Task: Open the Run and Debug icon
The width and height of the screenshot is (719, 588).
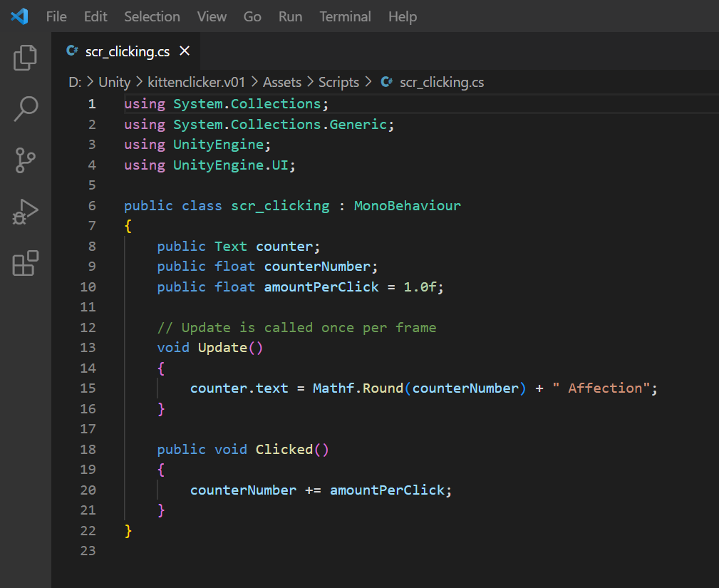Action: click(x=26, y=212)
